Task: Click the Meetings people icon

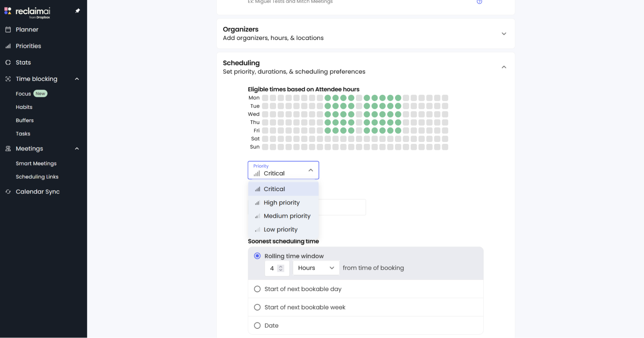Action: [x=8, y=149]
